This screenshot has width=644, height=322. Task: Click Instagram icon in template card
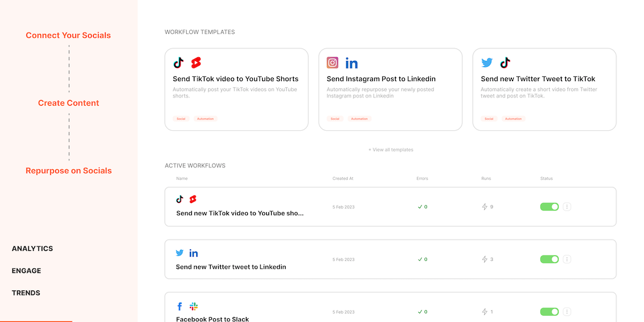[x=333, y=63]
